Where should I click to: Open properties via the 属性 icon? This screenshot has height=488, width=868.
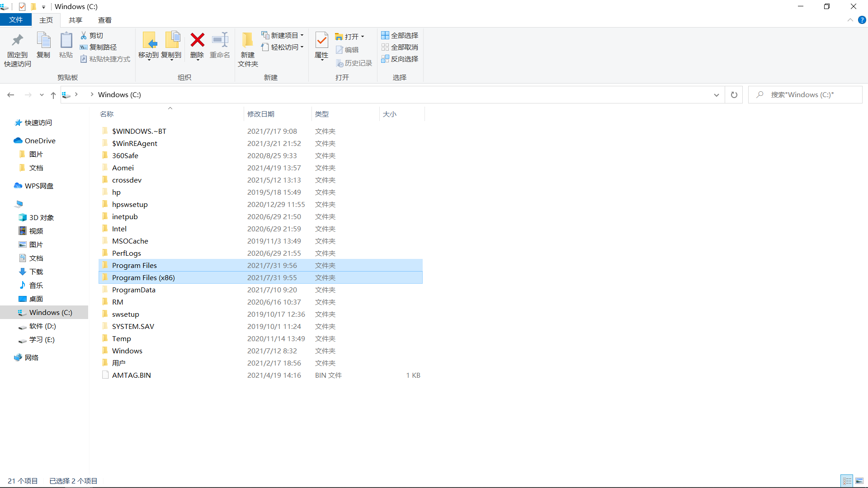[x=321, y=45]
